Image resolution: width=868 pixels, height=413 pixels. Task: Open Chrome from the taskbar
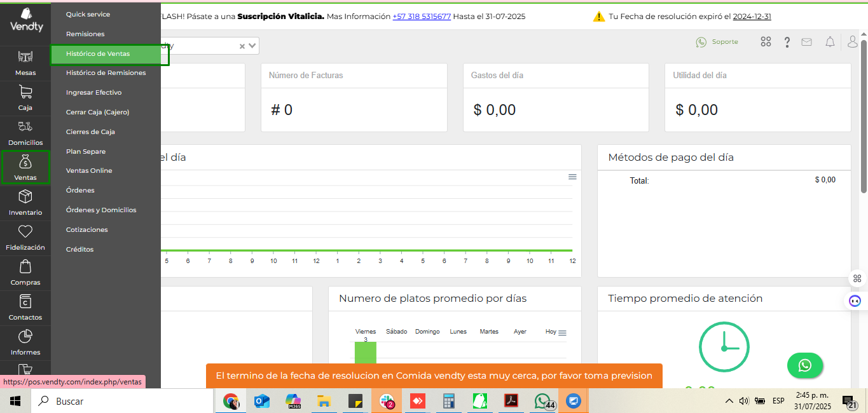tap(231, 401)
